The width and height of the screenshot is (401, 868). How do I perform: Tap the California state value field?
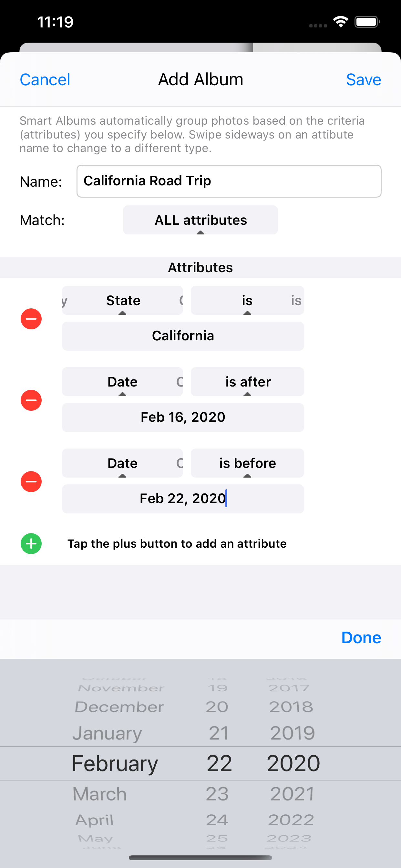tap(183, 336)
